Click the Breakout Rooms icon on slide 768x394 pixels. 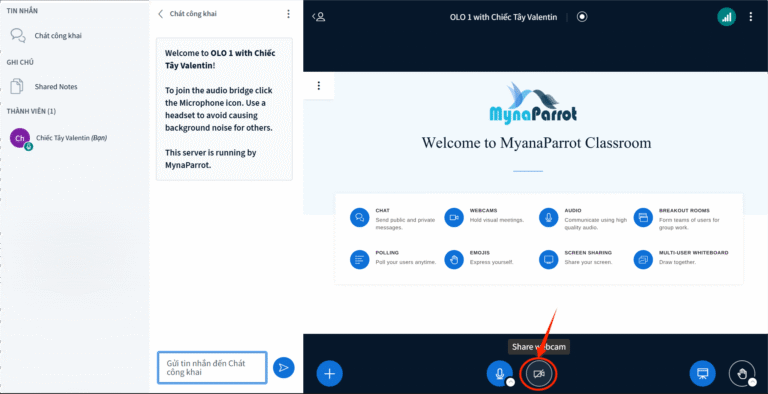click(x=643, y=217)
